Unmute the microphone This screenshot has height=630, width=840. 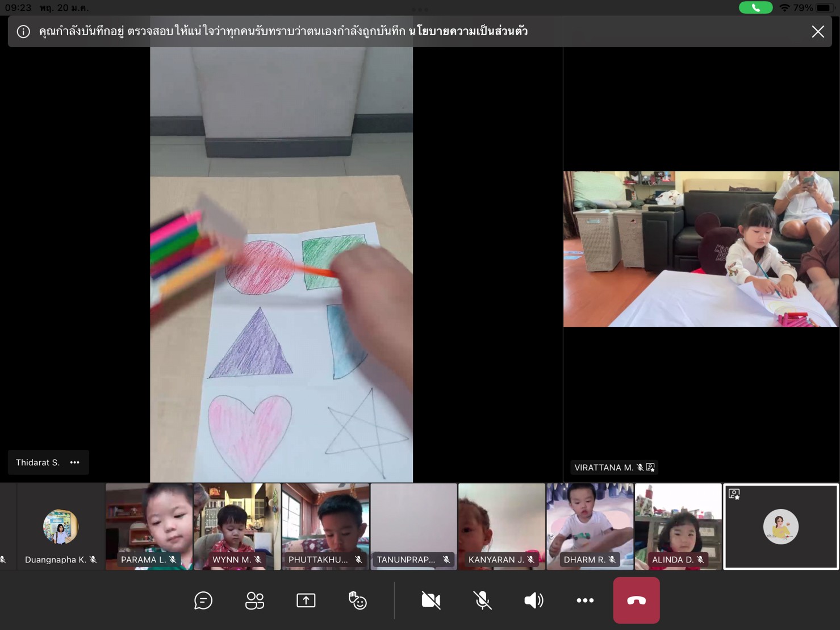(482, 600)
